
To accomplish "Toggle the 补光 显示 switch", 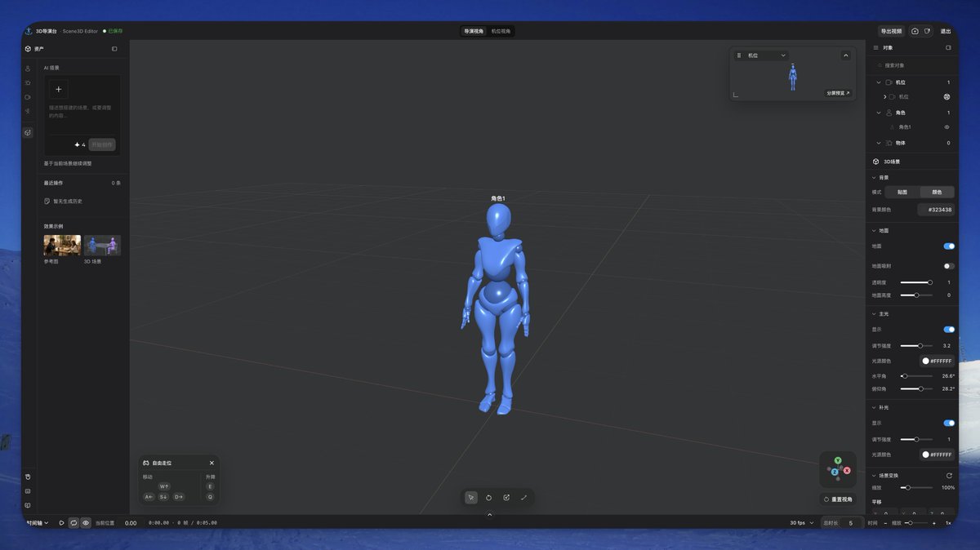I will click(949, 424).
